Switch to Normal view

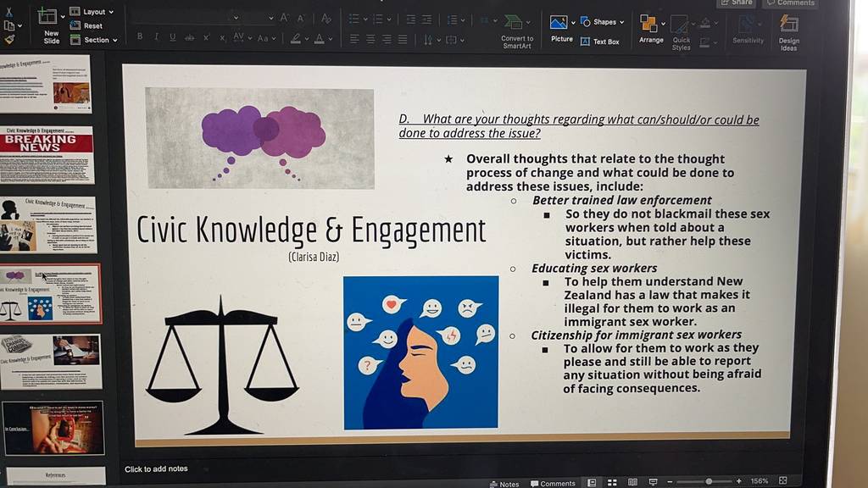coord(591,482)
